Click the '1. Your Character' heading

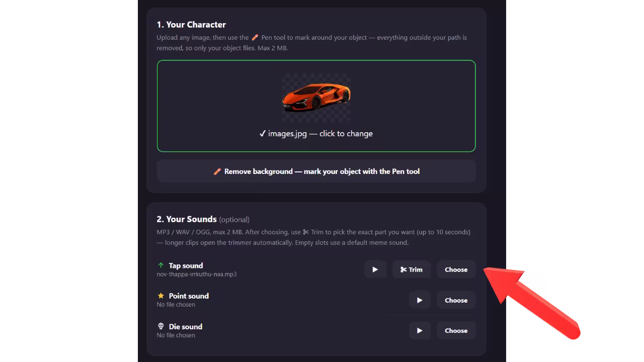point(191,25)
